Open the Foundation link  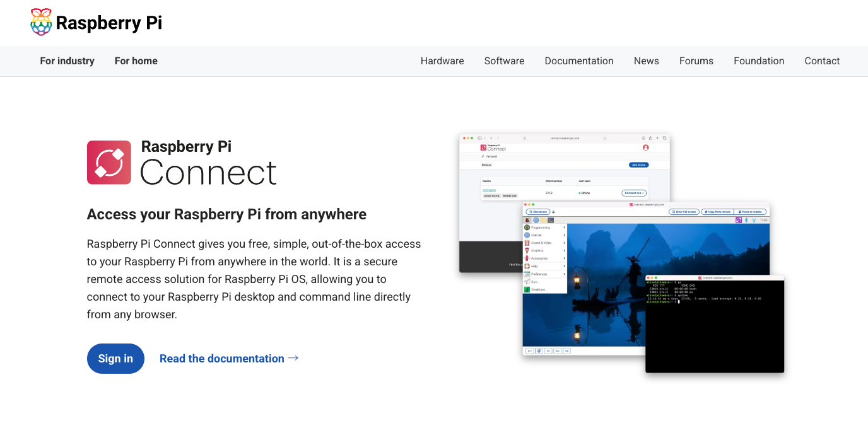pyautogui.click(x=759, y=61)
